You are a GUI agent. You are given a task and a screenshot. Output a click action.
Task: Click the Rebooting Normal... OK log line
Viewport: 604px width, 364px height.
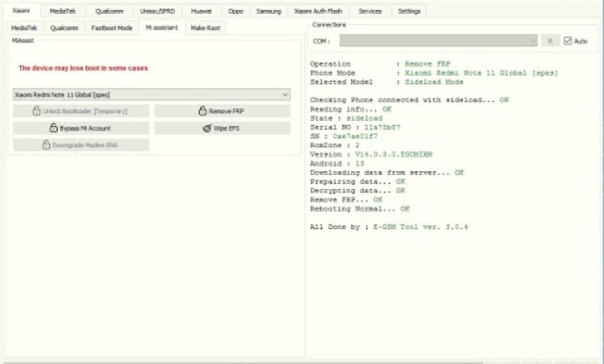coord(360,209)
